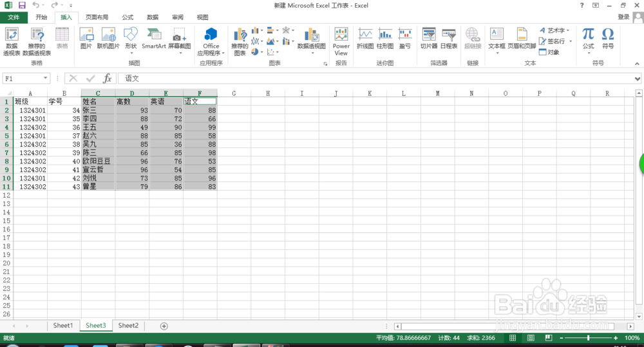Select column G header

(x=234, y=93)
